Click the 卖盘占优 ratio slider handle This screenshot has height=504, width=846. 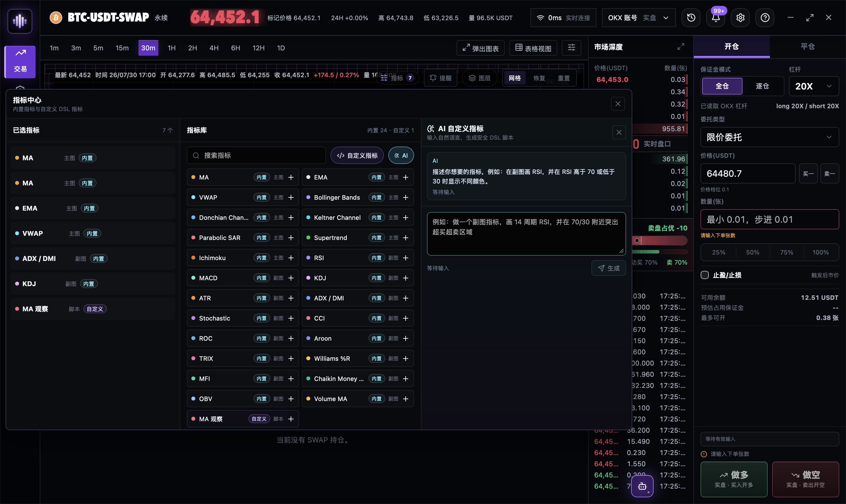(x=637, y=241)
